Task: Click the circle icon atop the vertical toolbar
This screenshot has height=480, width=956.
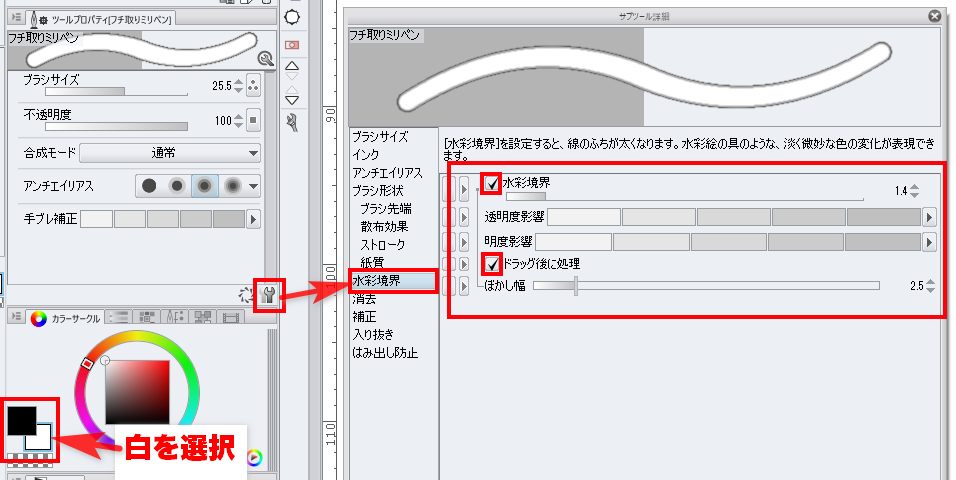Action: click(x=292, y=17)
